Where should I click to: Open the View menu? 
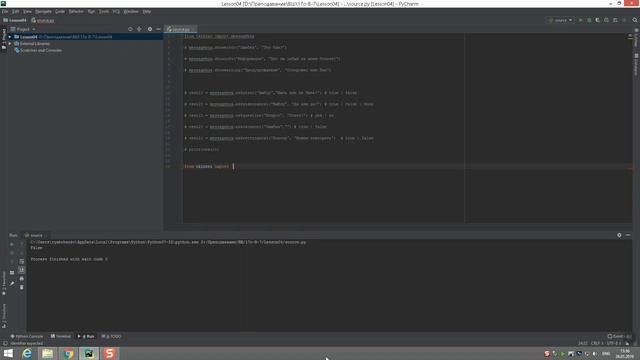[x=27, y=11]
